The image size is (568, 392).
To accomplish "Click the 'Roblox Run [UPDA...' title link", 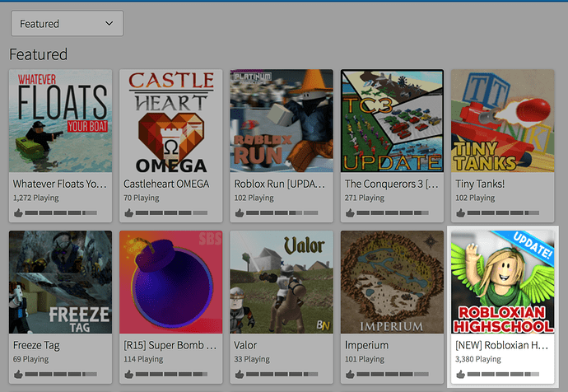I will (x=280, y=184).
